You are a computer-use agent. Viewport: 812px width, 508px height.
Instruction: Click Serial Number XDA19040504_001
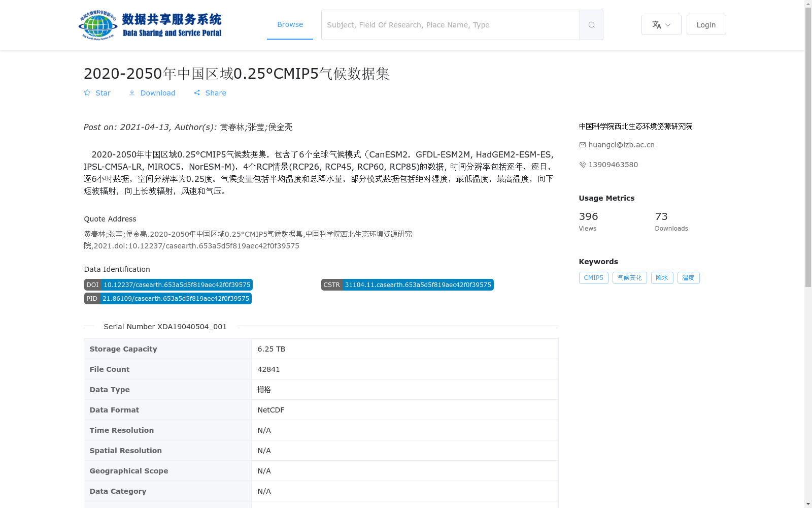pyautogui.click(x=165, y=327)
